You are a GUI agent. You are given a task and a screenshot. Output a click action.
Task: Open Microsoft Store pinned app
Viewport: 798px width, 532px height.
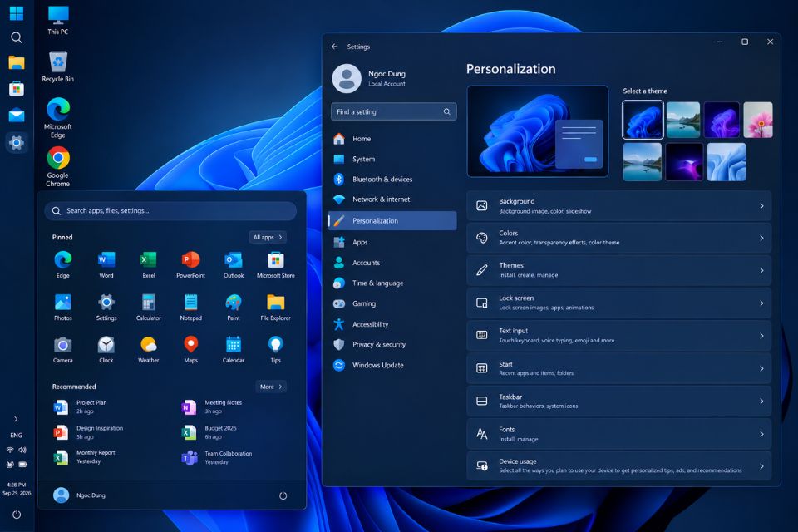click(275, 264)
